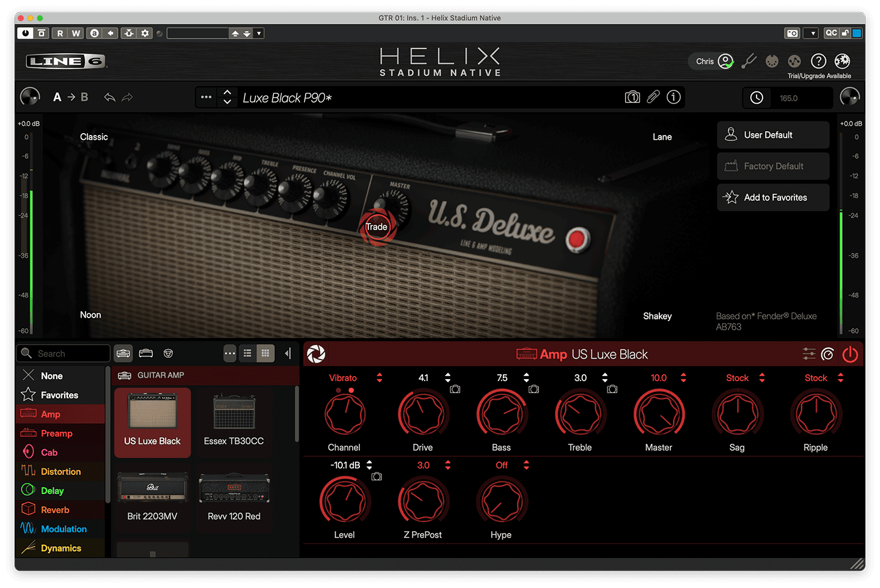Screen dimensions: 880x588
Task: Click Add to Favorites button
Action: [773, 197]
